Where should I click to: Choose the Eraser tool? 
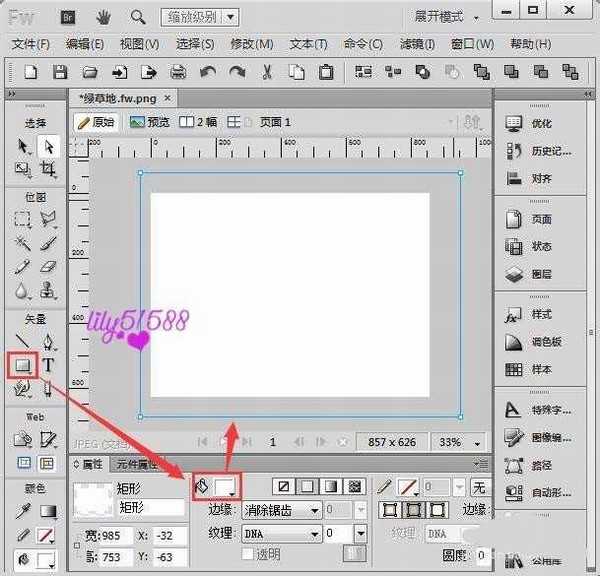pos(47,267)
